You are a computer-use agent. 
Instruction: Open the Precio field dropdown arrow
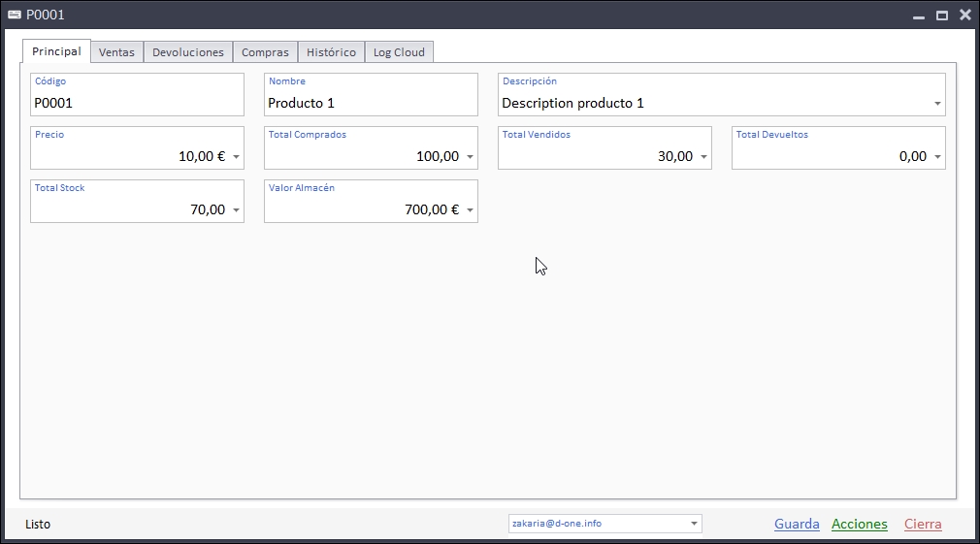[x=236, y=157]
